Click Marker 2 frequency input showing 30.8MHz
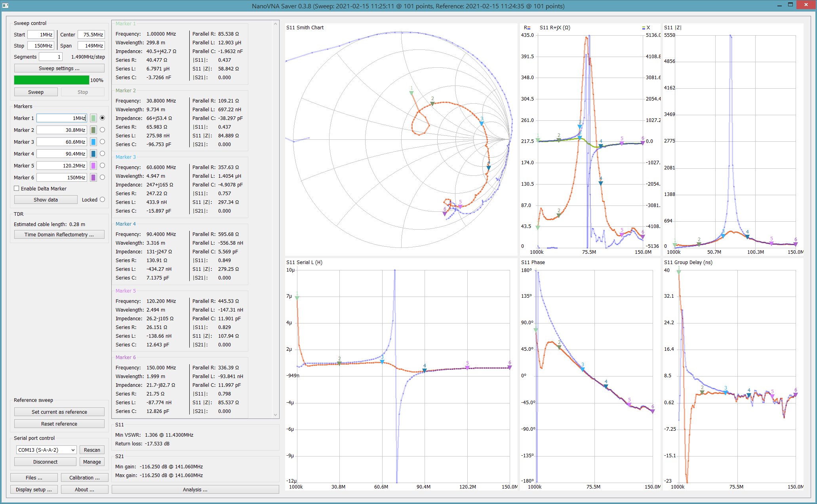Screen dimensions: 817x504 tap(61, 130)
